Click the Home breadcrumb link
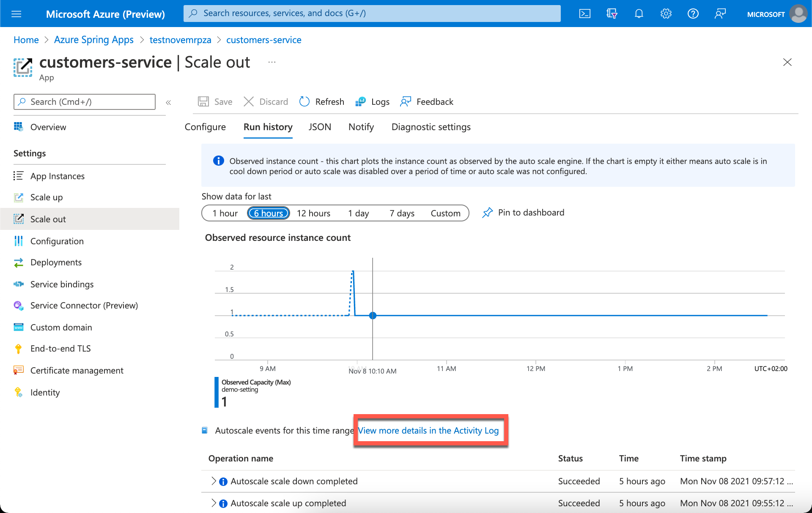Image resolution: width=812 pixels, height=513 pixels. point(26,40)
